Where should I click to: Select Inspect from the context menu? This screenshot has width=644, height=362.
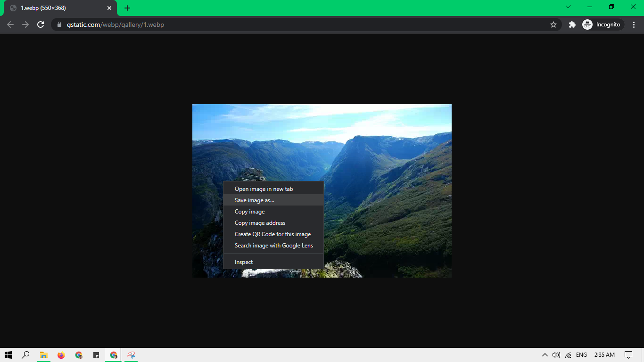pos(273,262)
